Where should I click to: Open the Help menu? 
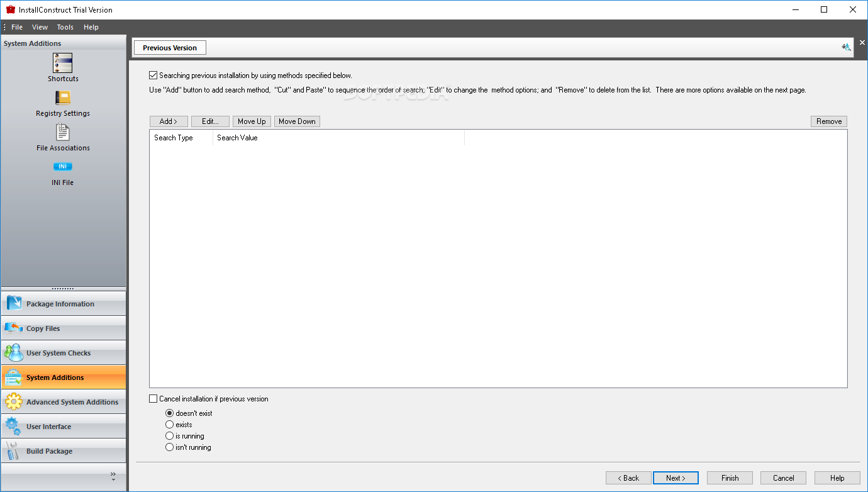point(91,27)
